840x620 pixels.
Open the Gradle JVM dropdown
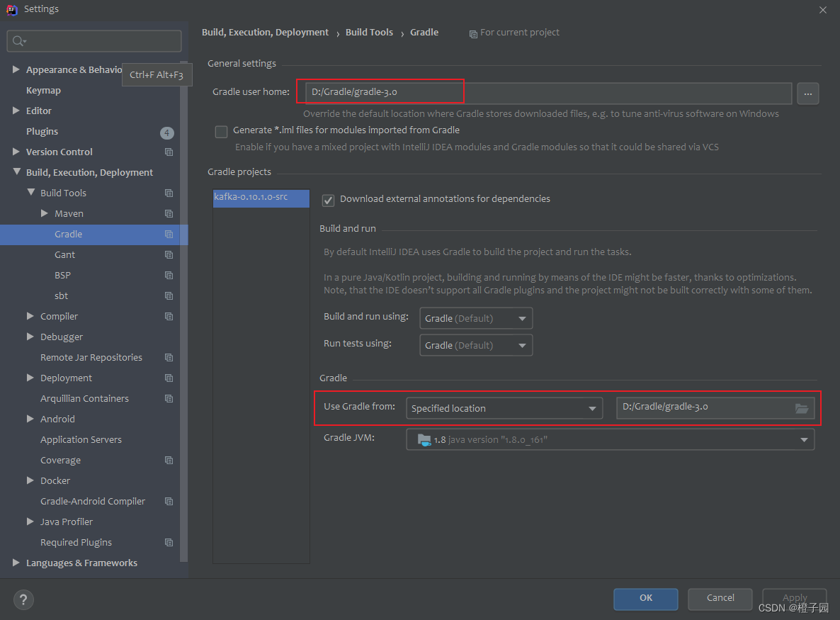tap(611, 439)
